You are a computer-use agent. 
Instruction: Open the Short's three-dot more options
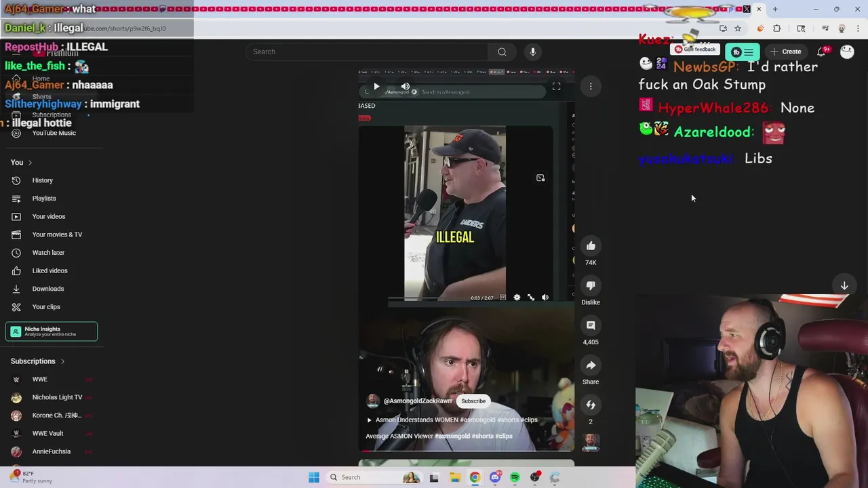point(591,86)
